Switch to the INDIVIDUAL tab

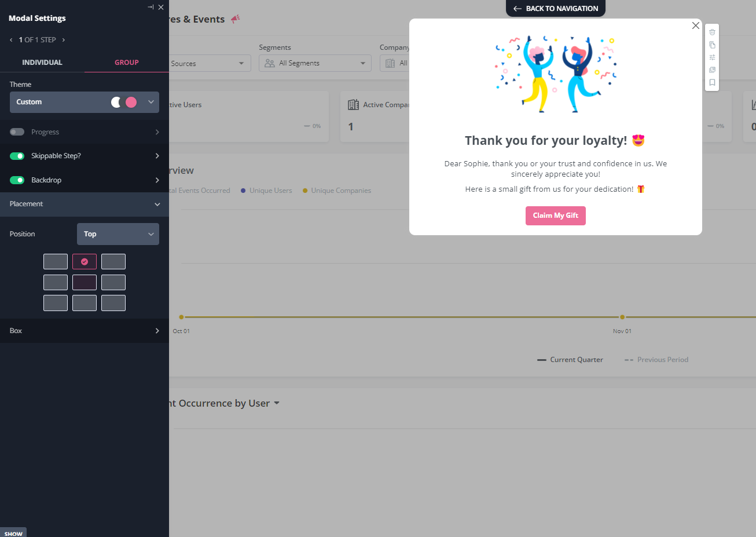pyautogui.click(x=42, y=62)
